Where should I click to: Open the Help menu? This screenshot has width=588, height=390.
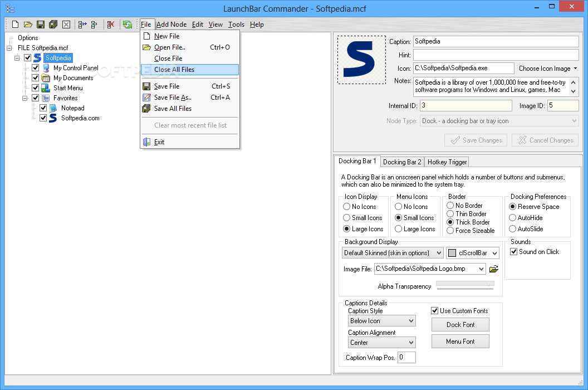point(257,25)
